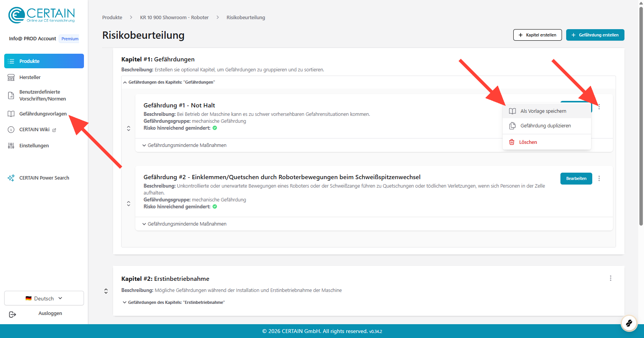Expand Gefährdungsmindernde Maßnahmen under Gefährdung #1
644x338 pixels.
coord(184,145)
